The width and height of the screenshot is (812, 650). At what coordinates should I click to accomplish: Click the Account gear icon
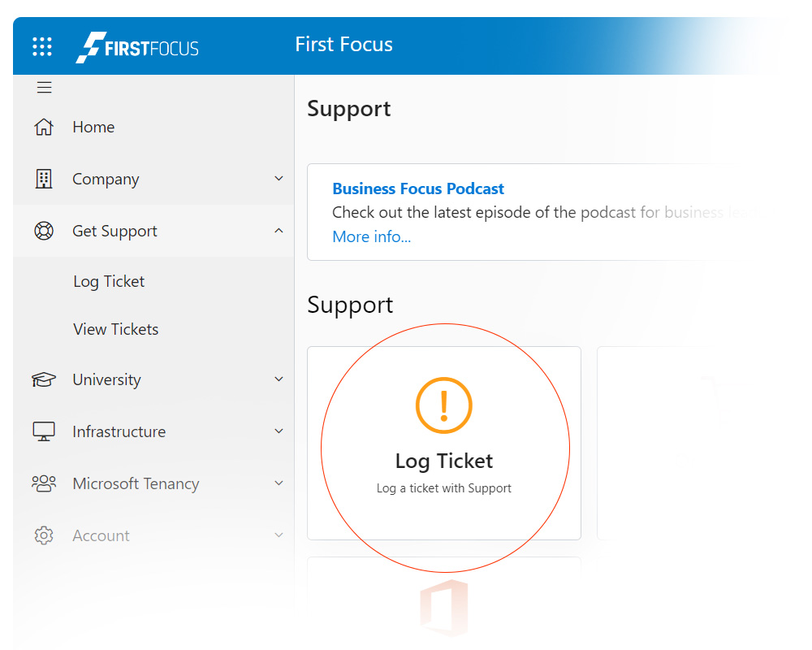coord(43,535)
